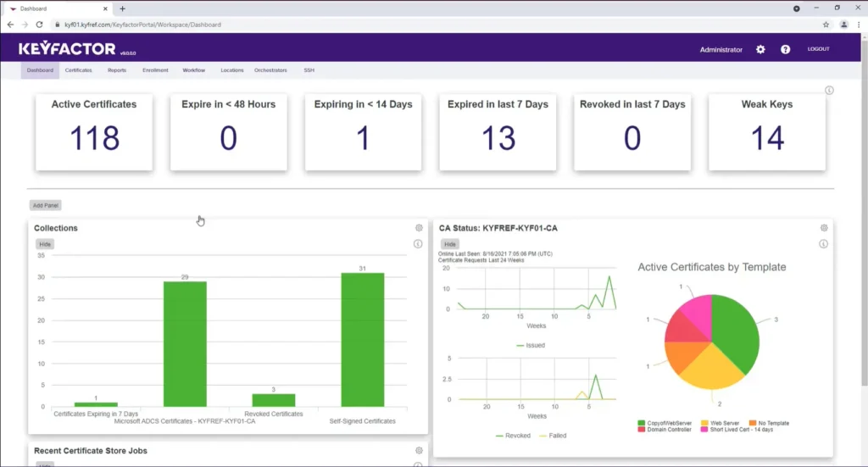Open the help question mark icon
This screenshot has height=467, width=868.
tap(785, 49)
